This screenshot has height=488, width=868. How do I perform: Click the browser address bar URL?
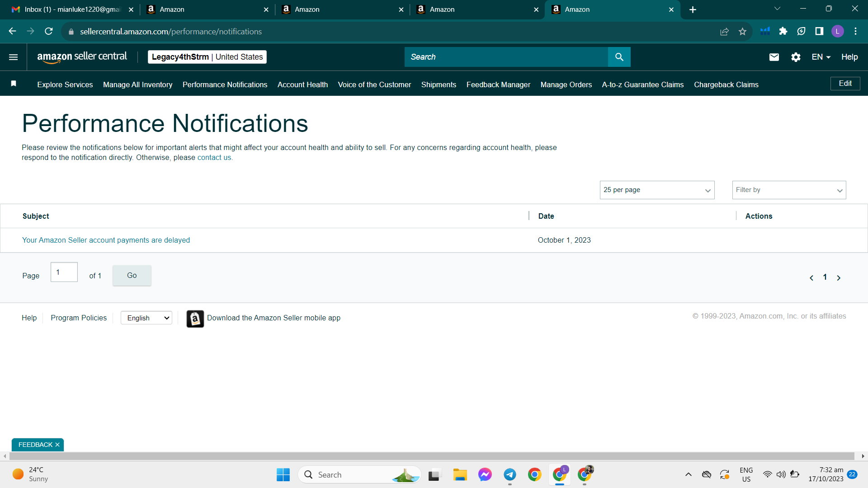tap(171, 32)
